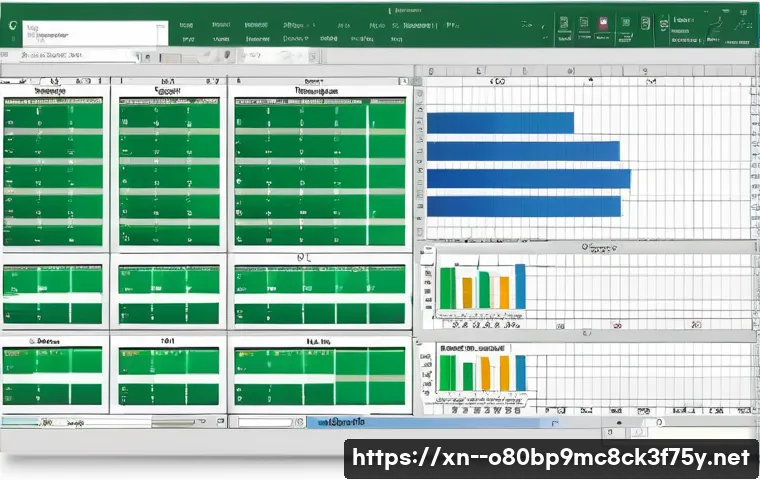Select the shortest top blue bar in chart
This screenshot has height=480, width=760.
[x=500, y=122]
